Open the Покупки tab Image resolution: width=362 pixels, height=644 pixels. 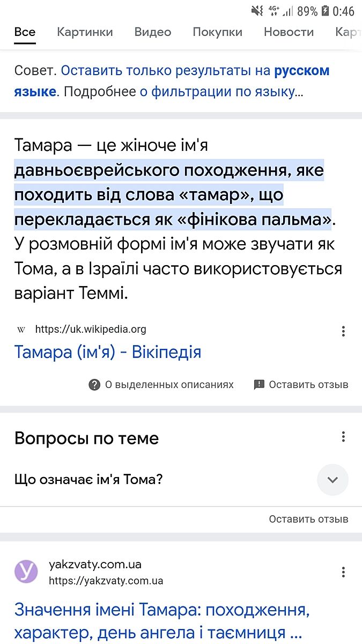coord(217,32)
